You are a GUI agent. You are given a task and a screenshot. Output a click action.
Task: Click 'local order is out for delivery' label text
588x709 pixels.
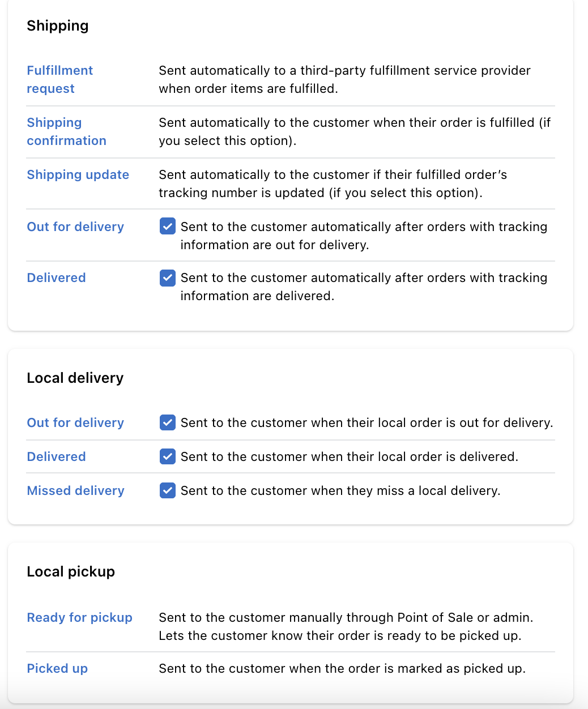click(x=367, y=422)
